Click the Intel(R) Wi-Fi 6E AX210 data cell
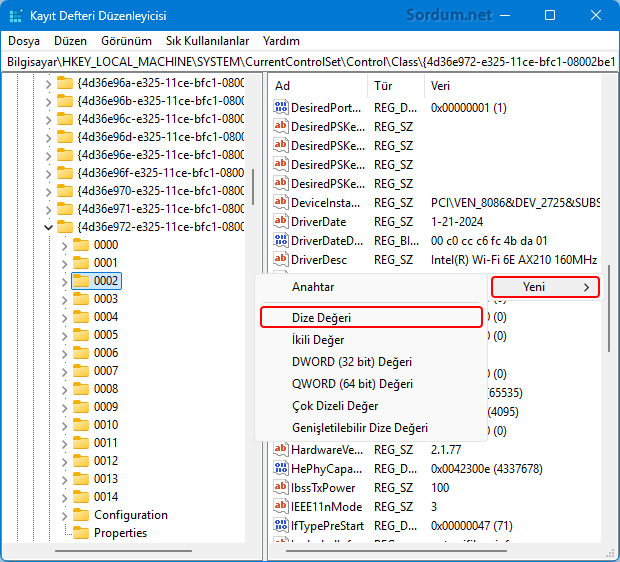Screen dimensions: 620x562 click(x=514, y=259)
